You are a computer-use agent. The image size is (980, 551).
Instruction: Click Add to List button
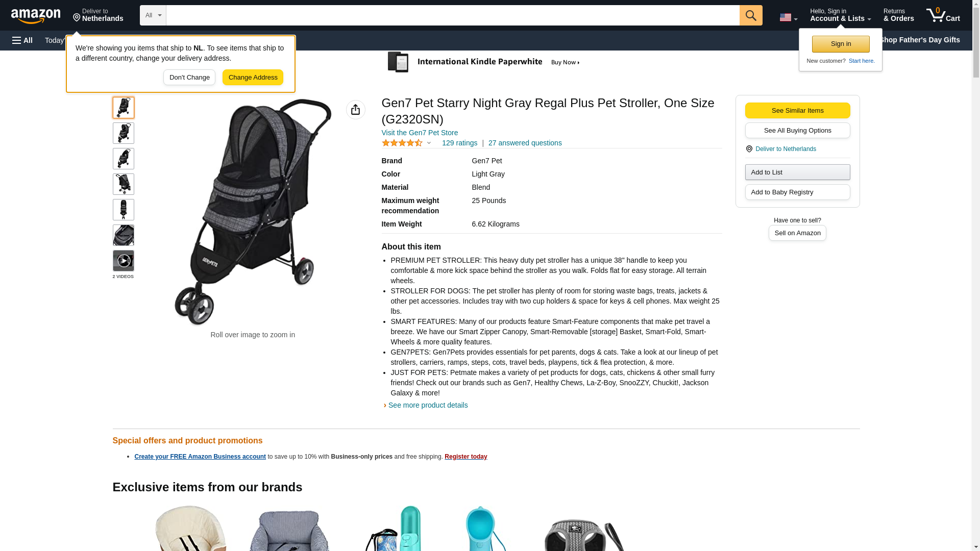tap(797, 172)
